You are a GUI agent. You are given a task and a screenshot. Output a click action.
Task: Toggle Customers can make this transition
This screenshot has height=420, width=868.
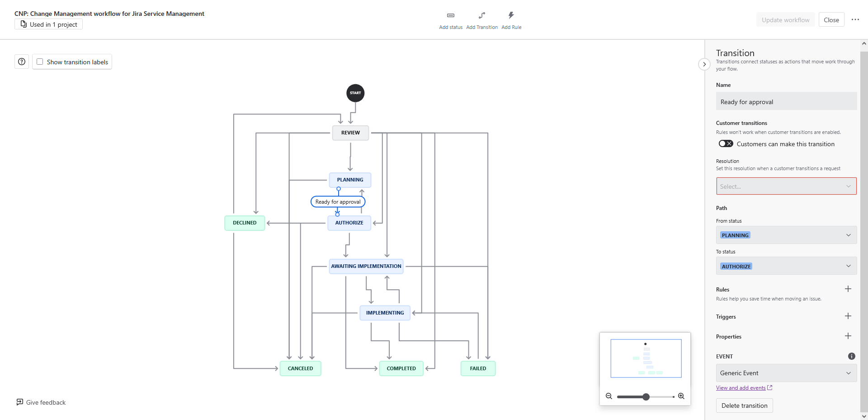[x=726, y=144]
